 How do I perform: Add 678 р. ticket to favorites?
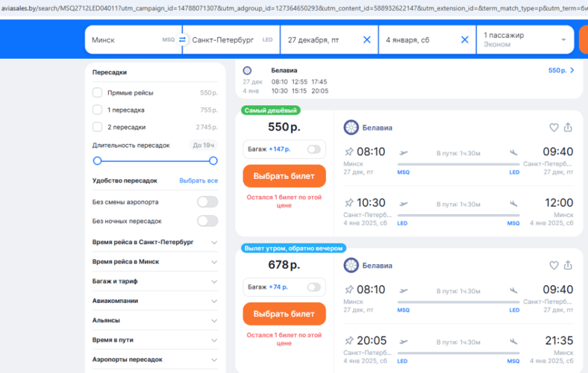click(x=554, y=265)
